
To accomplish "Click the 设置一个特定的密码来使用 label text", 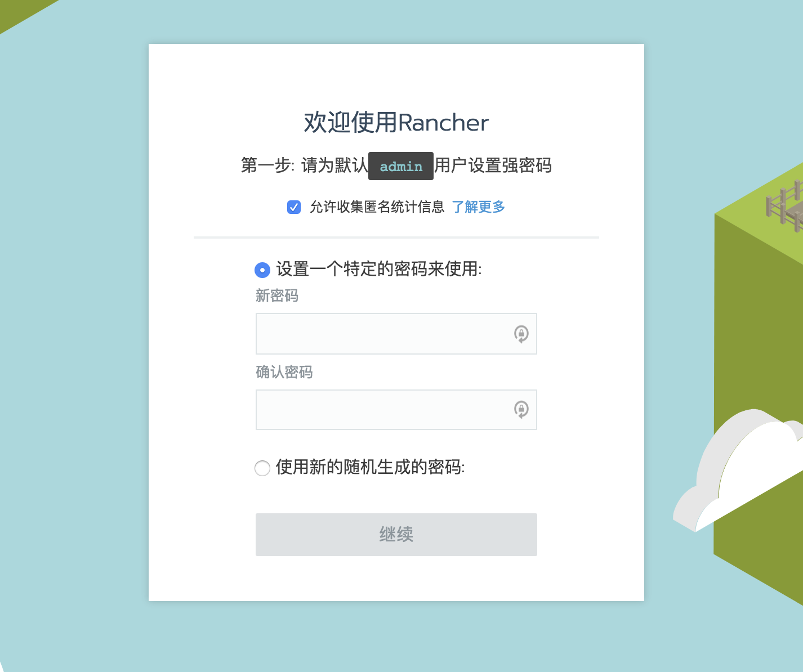I will coord(379,269).
